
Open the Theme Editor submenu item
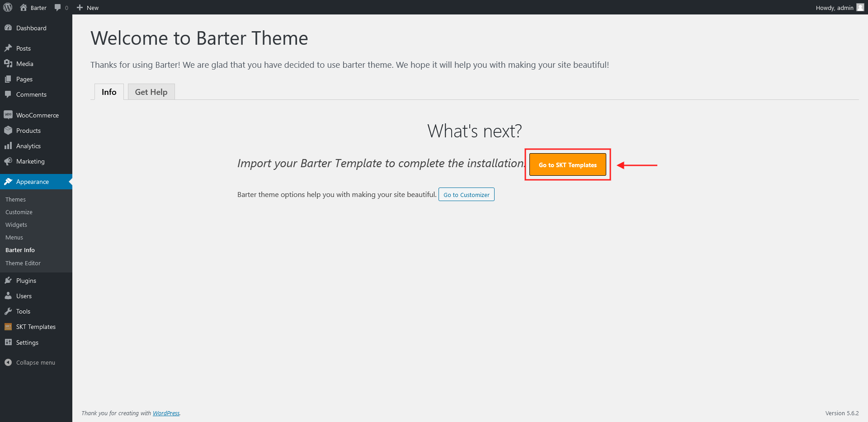23,263
